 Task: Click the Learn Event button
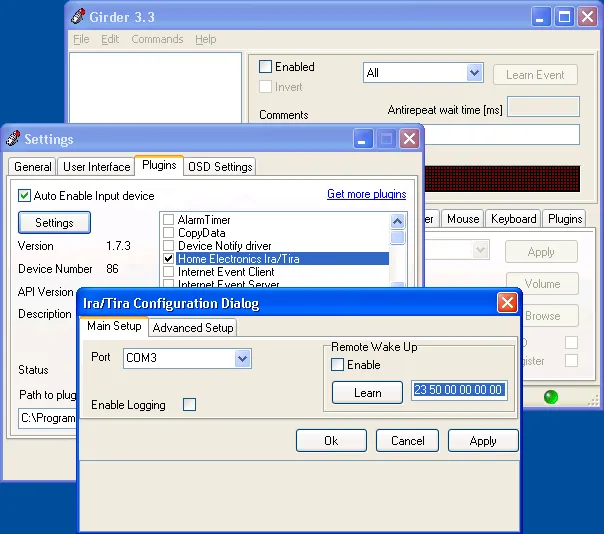535,74
